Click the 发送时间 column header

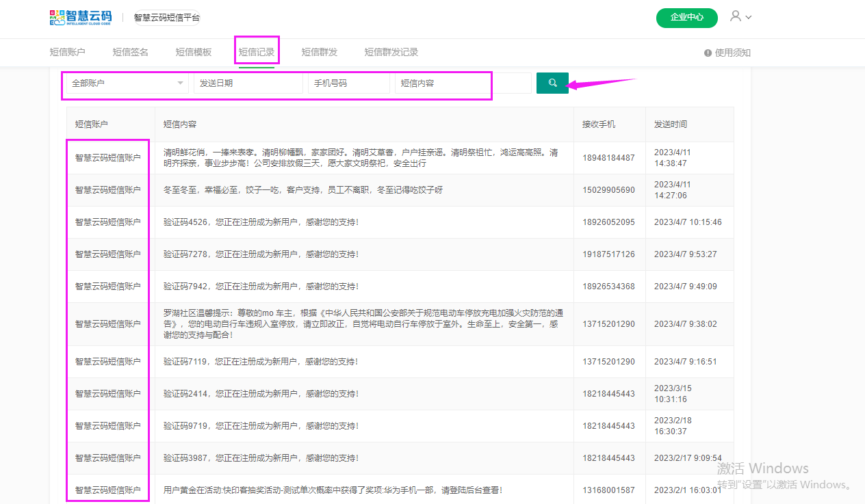(670, 124)
